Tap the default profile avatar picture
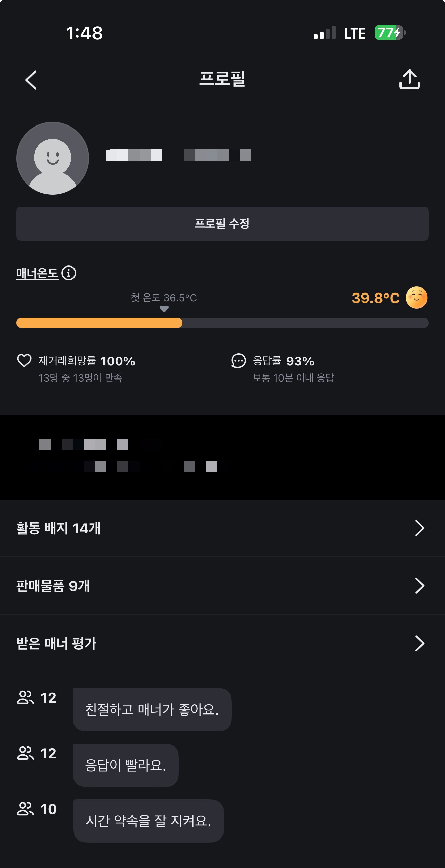Screen dimensions: 445x868 click(53, 158)
